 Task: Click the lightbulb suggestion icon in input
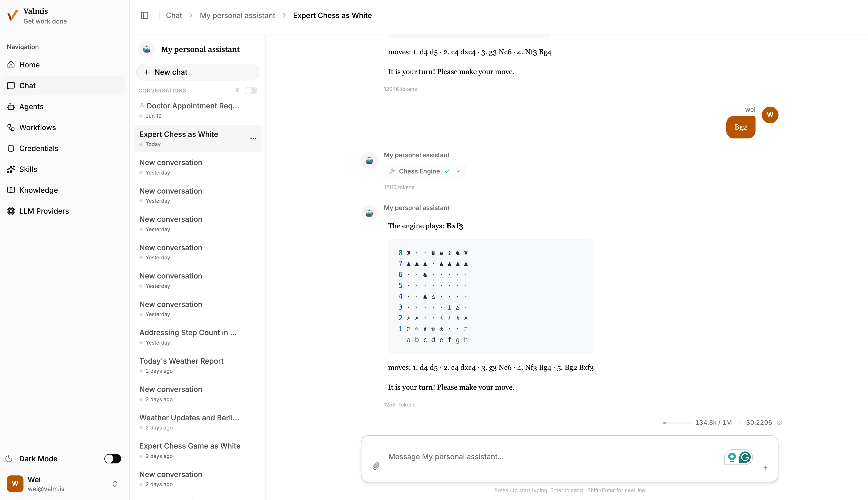click(732, 457)
